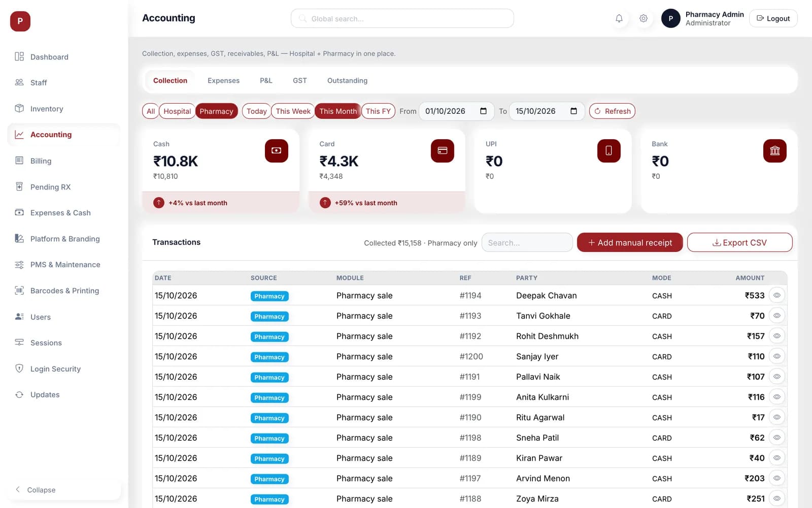Collapse the sidebar
The image size is (812, 508).
pyautogui.click(x=64, y=490)
